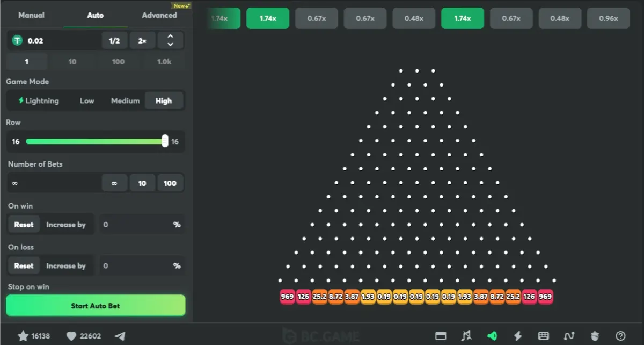Toggle theatre mode window icon

[441, 336]
